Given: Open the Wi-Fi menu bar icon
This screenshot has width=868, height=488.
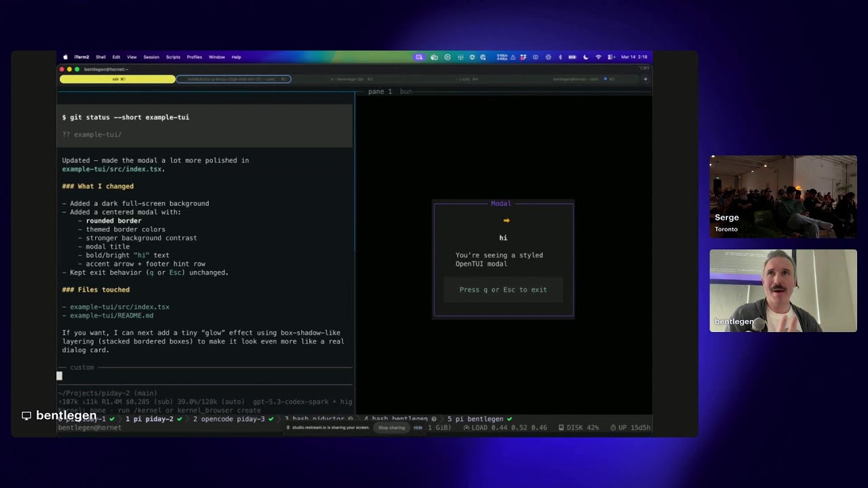Looking at the screenshot, I should 598,57.
